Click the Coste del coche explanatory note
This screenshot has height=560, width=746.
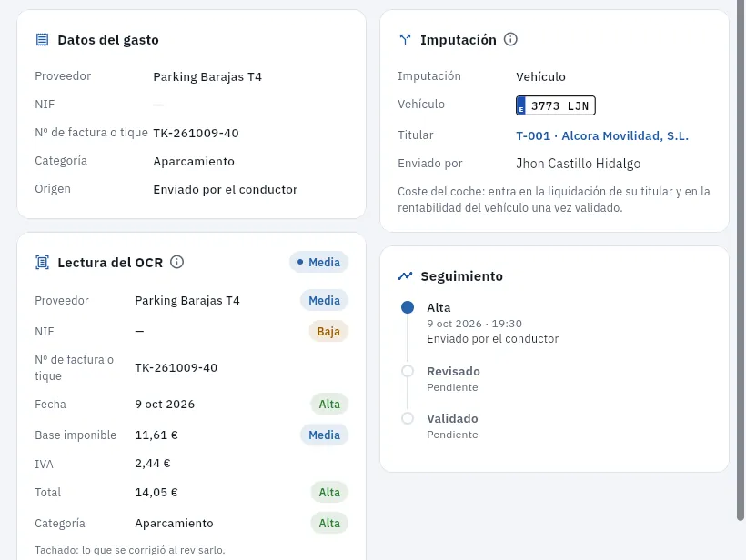[554, 200]
